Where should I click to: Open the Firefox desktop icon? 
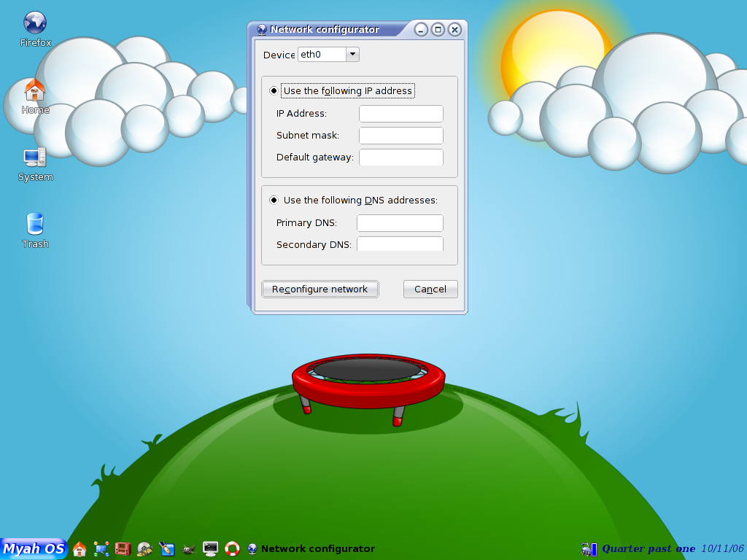point(35,29)
